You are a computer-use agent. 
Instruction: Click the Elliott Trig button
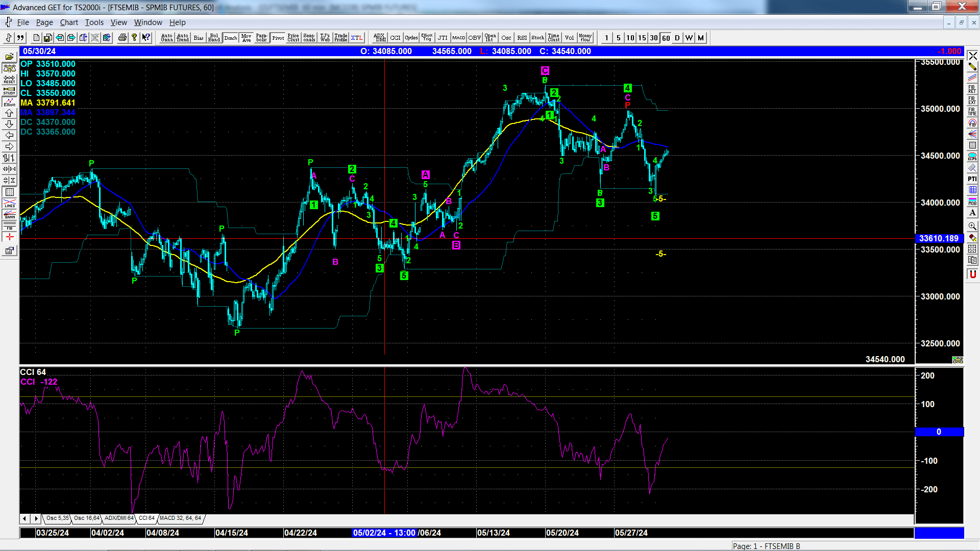coord(427,38)
